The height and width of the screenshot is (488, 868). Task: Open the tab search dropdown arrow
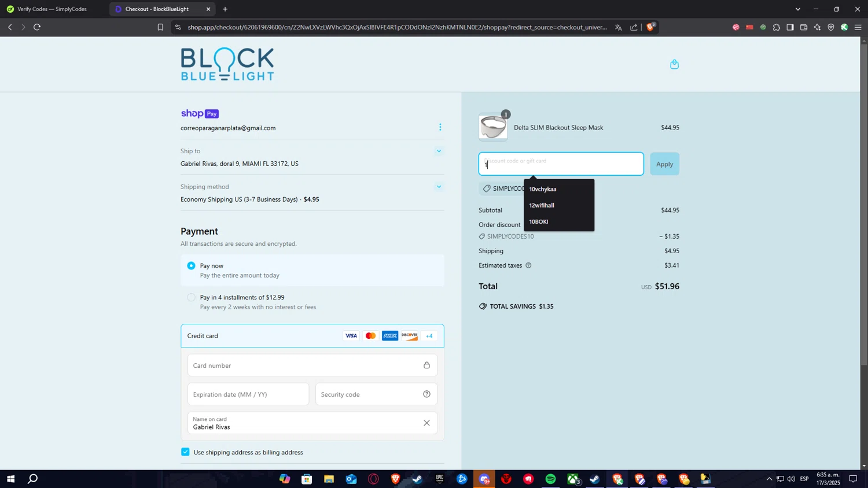coord(797,9)
